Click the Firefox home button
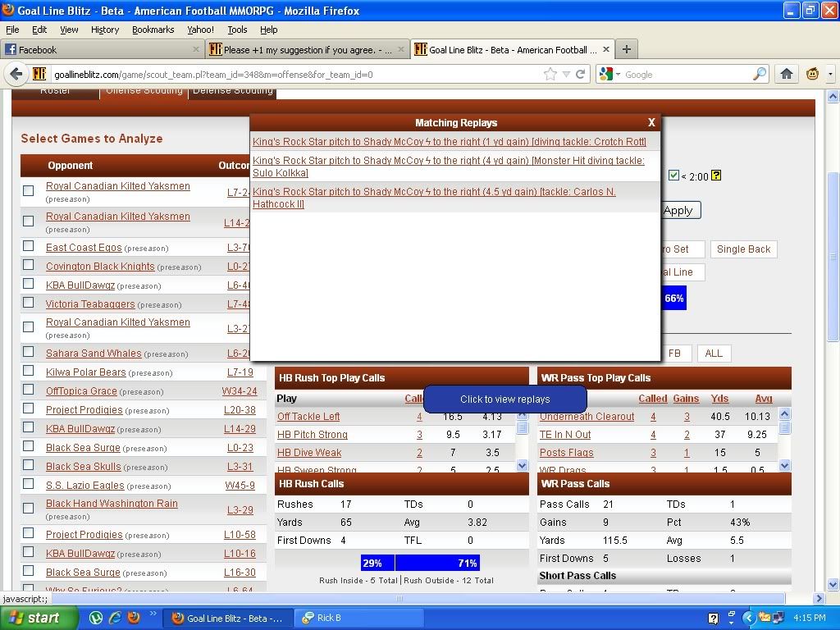The width and height of the screenshot is (840, 630). (x=786, y=74)
